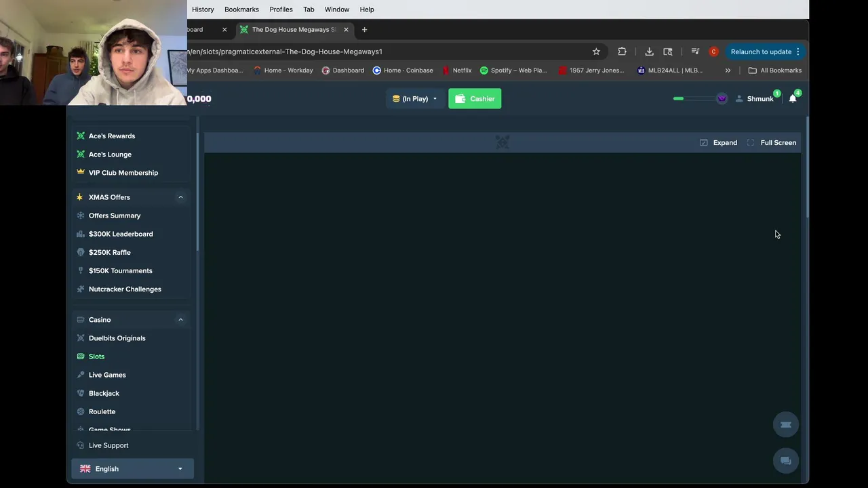Show hidden bookmarks with double chevron
This screenshot has height=488, width=868.
coord(728,70)
